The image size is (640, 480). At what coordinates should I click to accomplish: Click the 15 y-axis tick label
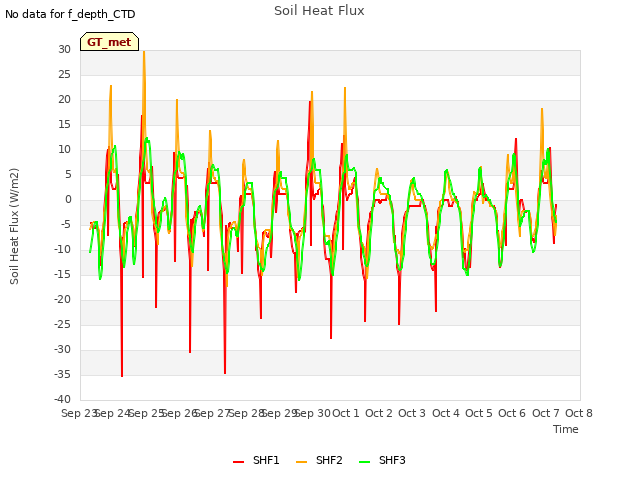click(64, 124)
